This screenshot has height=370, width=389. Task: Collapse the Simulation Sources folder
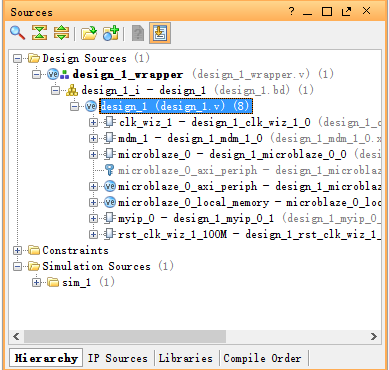click(17, 266)
